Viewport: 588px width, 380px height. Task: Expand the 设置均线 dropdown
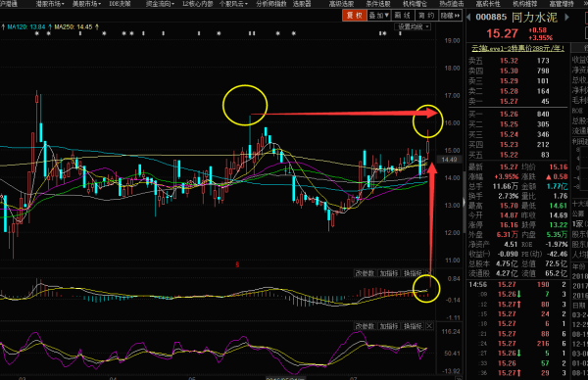click(413, 26)
